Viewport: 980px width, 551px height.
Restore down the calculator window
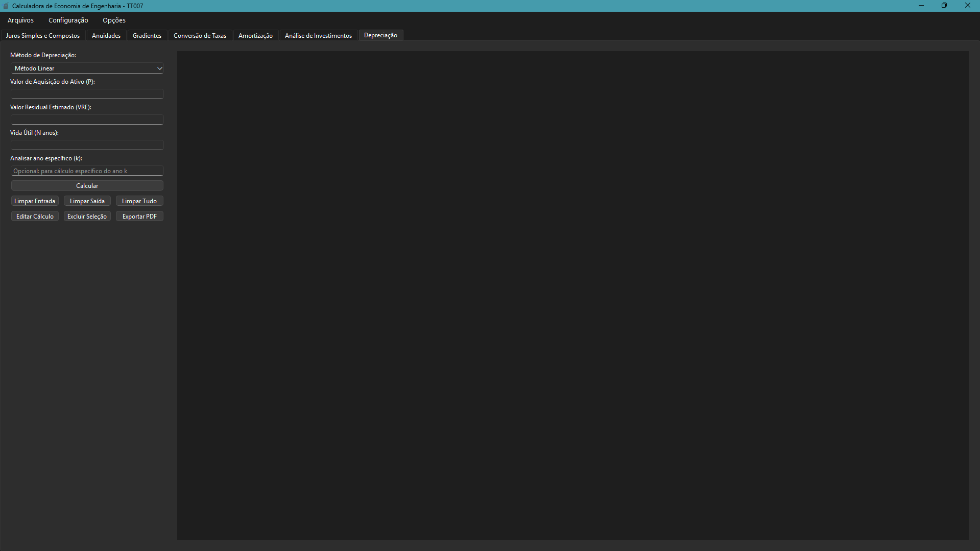click(x=944, y=6)
